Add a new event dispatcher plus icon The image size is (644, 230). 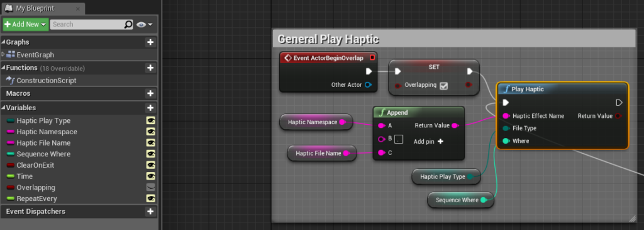click(x=150, y=212)
